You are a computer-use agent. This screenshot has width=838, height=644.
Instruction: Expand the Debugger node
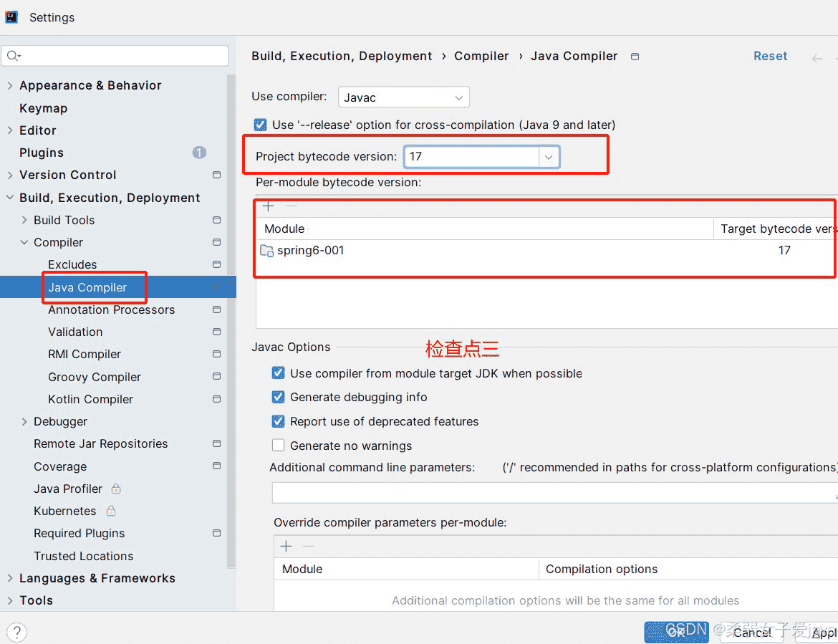pyautogui.click(x=24, y=422)
